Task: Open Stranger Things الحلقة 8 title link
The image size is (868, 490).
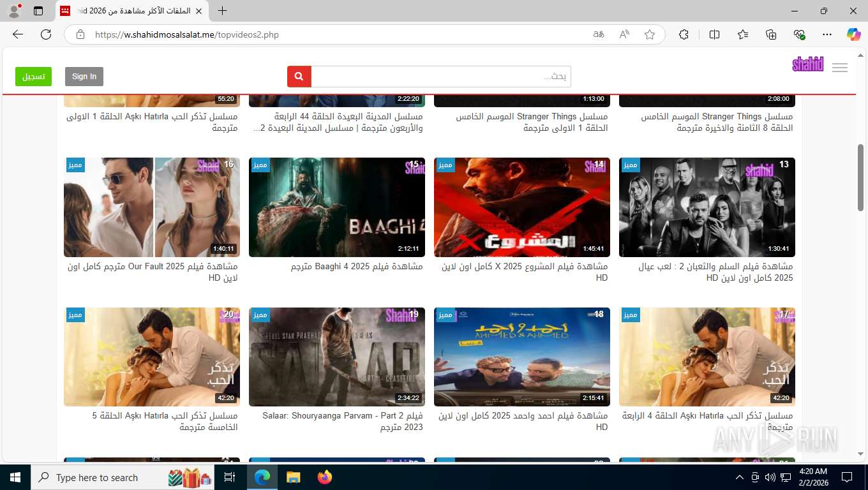Action: coord(717,122)
